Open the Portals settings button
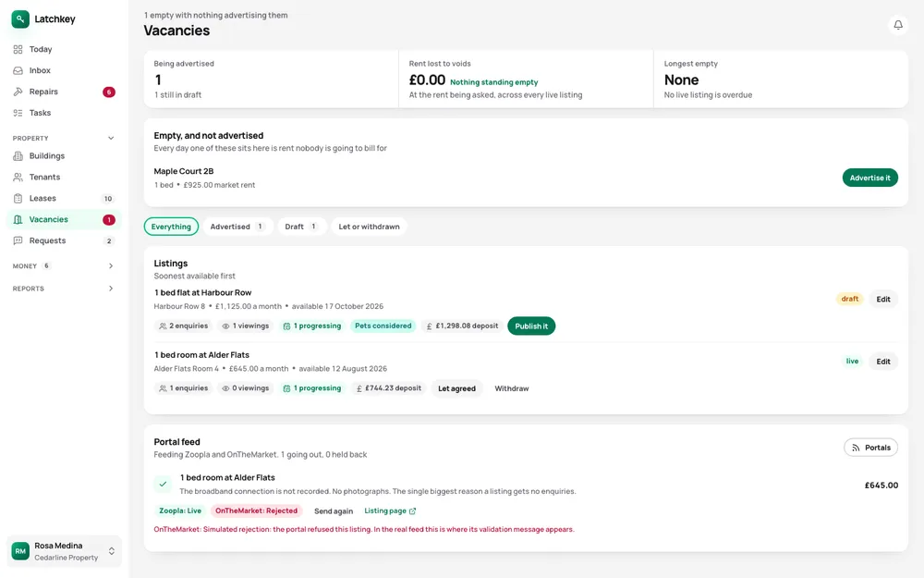 (870, 448)
